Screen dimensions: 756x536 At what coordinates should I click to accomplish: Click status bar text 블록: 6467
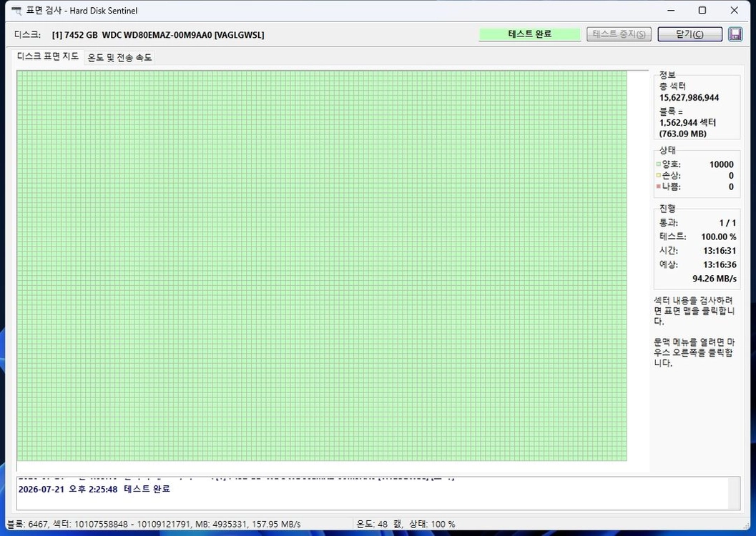[27, 524]
